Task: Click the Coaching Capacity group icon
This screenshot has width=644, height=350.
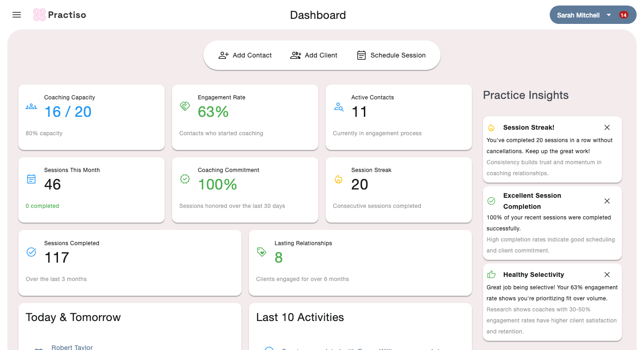Action: point(31,107)
